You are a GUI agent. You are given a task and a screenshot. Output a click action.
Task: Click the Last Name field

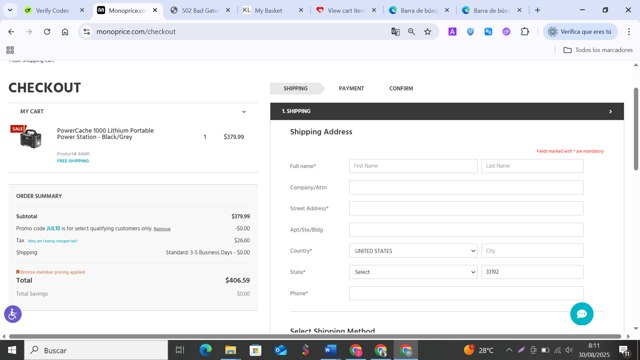(532, 166)
